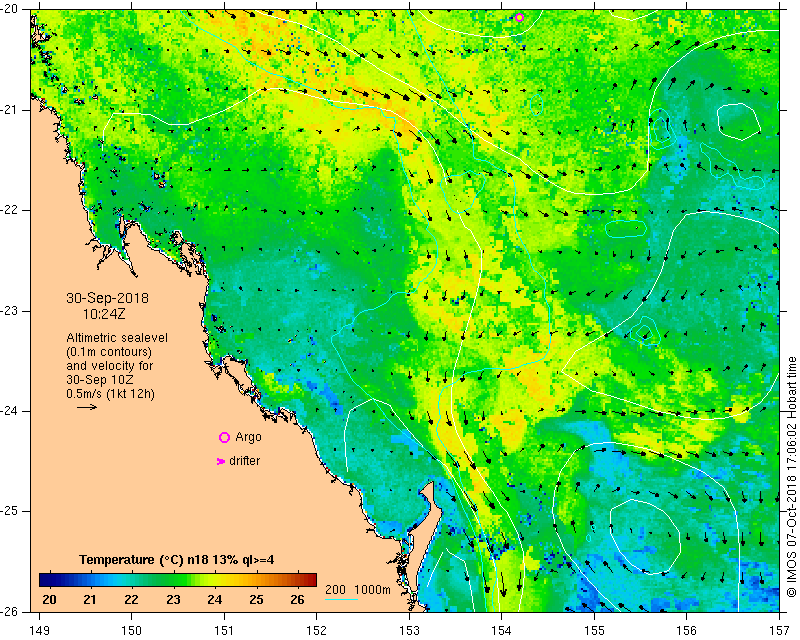This screenshot has height=640, width=800.
Task: Click the '200 1000m' isobath label
Action: tap(358, 590)
